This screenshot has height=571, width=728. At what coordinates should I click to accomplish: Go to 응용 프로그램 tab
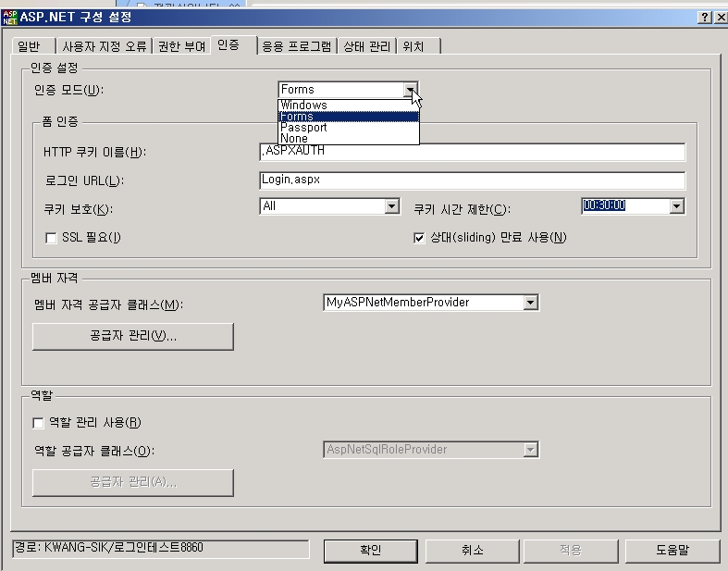297,46
